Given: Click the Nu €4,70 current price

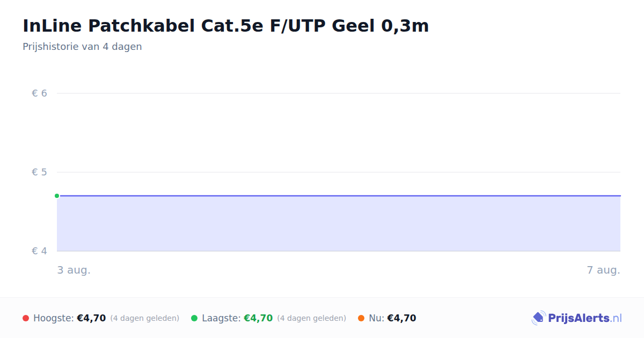Looking at the screenshot, I should tap(401, 318).
